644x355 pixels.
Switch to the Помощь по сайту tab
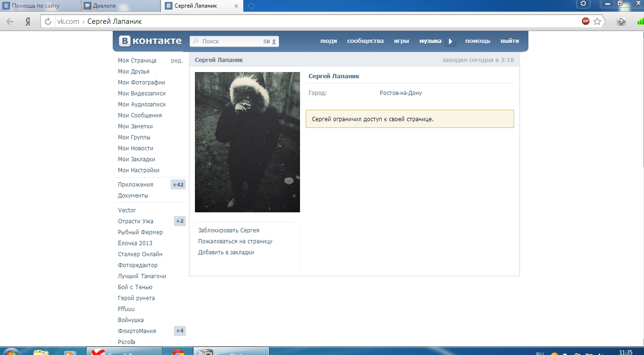[40, 6]
